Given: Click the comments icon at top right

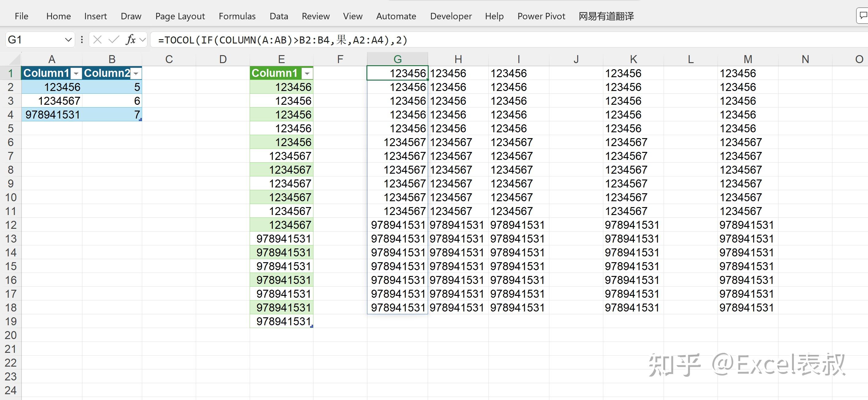Looking at the screenshot, I should tap(863, 16).
